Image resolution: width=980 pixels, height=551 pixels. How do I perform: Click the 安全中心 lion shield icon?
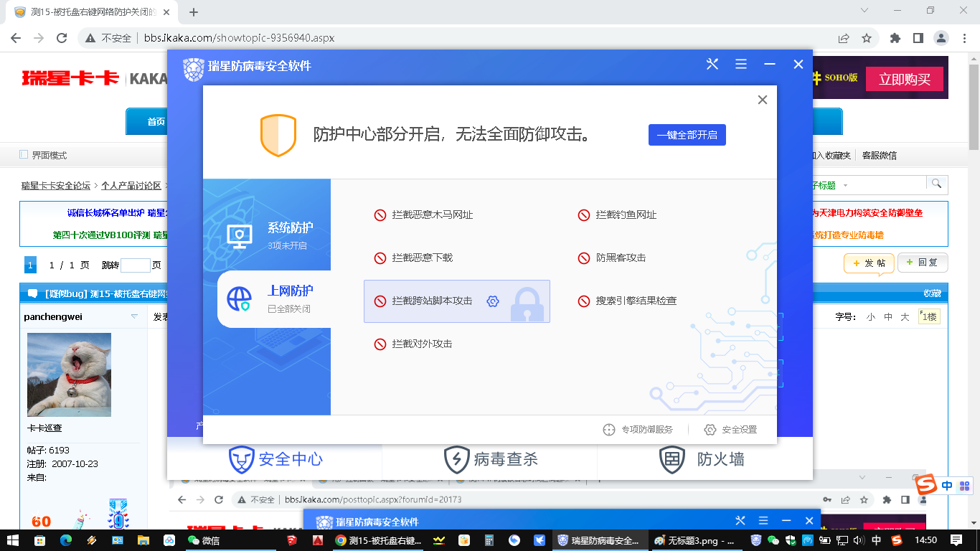tap(242, 459)
